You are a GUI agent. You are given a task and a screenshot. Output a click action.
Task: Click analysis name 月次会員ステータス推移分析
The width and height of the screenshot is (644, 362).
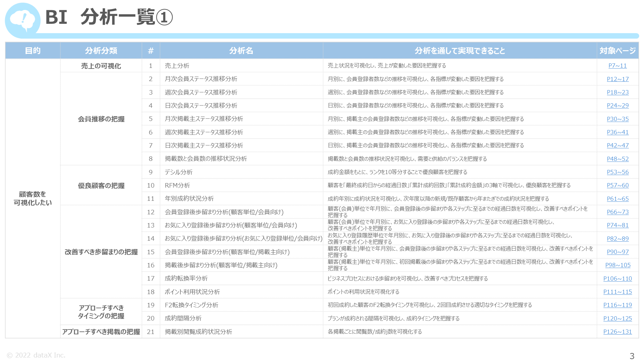[x=201, y=79]
